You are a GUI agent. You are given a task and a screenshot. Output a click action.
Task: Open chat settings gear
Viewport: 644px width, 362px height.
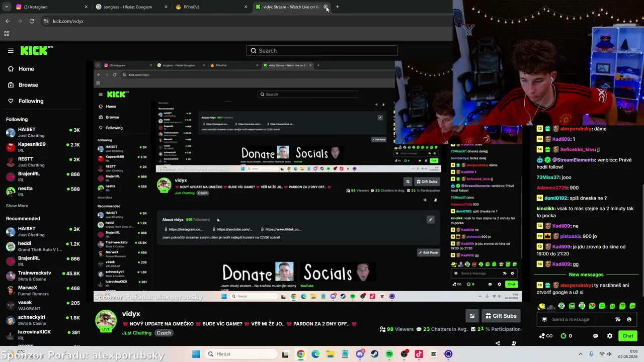(610, 336)
